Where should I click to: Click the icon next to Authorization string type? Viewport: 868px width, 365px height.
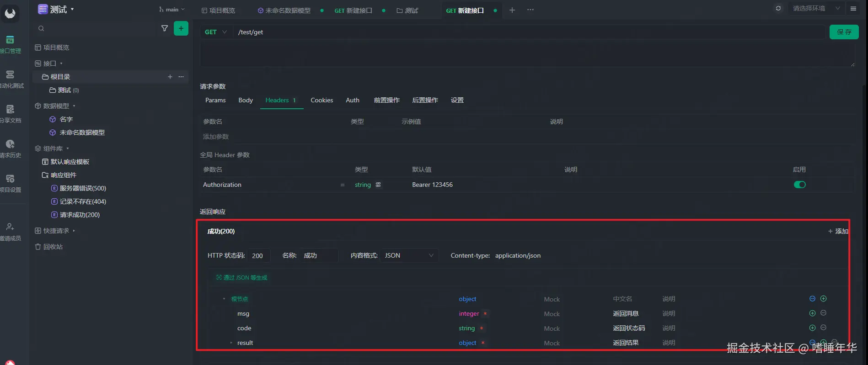click(x=378, y=185)
